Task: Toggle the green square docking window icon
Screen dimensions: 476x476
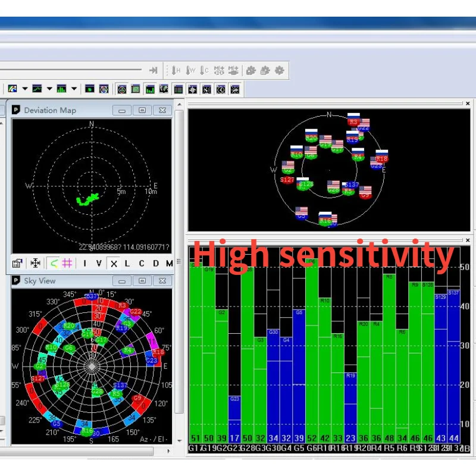Action: (136, 89)
